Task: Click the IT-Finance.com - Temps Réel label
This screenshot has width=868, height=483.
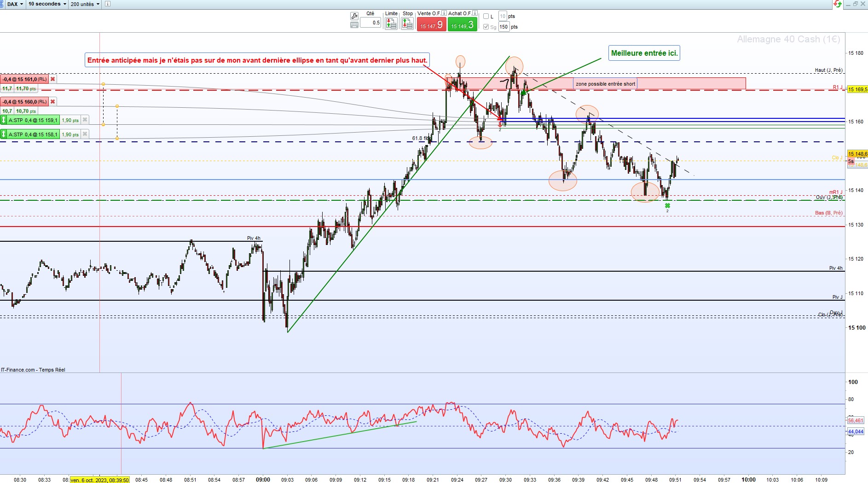Action: click(33, 370)
